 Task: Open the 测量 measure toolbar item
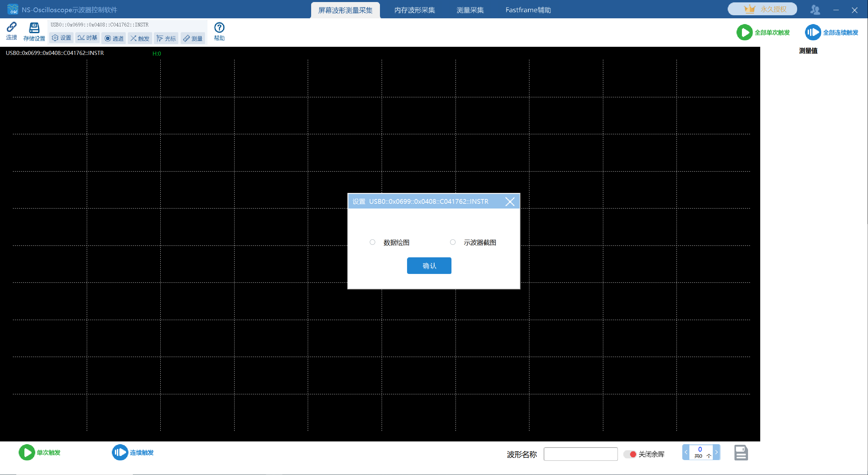click(x=193, y=38)
